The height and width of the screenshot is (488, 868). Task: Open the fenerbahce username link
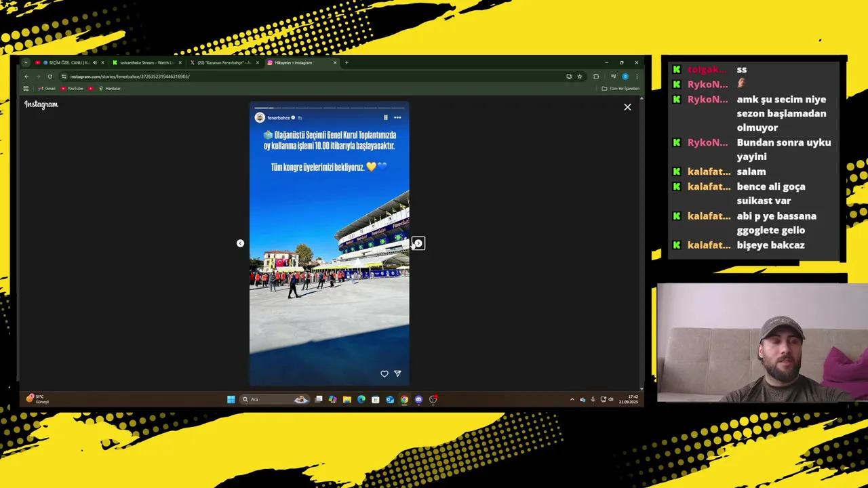pyautogui.click(x=279, y=118)
